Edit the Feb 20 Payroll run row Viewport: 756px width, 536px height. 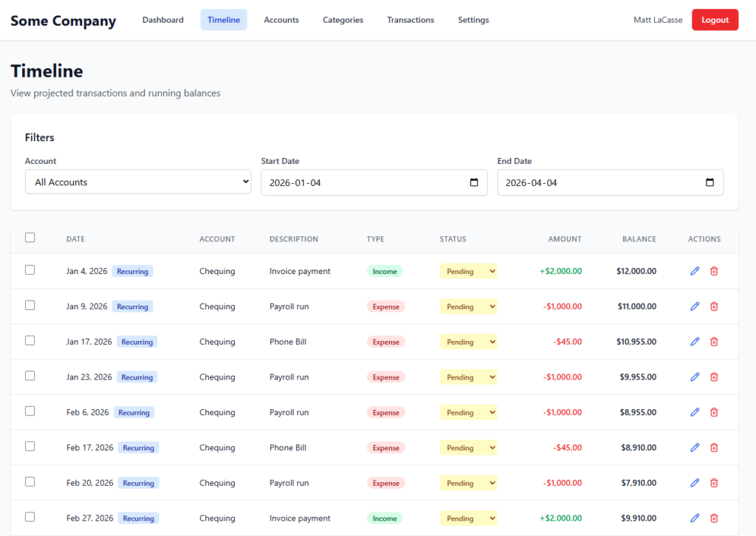coord(695,483)
